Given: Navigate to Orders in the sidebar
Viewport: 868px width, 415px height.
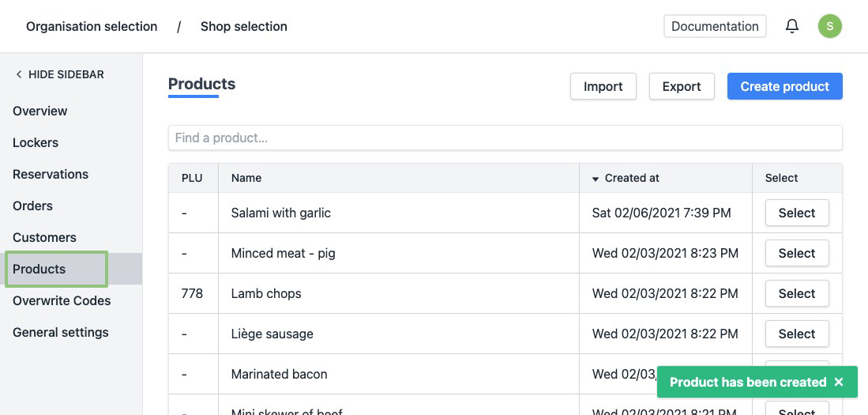Looking at the screenshot, I should click(32, 206).
